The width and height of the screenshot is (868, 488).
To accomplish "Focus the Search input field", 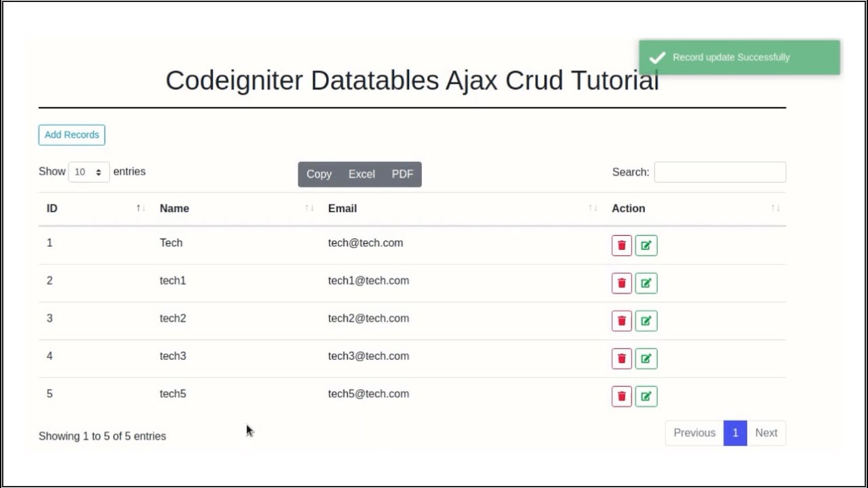I will [719, 172].
